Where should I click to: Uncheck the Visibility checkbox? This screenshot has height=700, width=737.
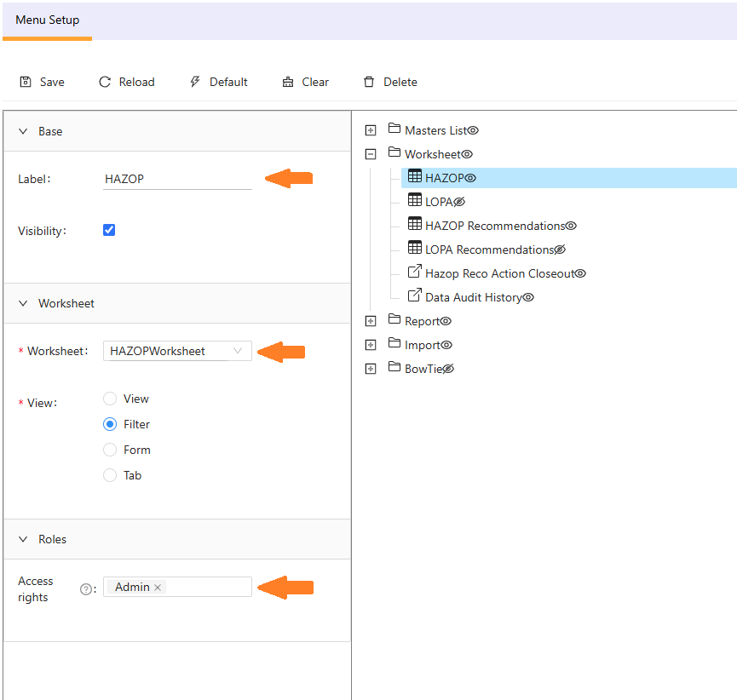(x=109, y=230)
